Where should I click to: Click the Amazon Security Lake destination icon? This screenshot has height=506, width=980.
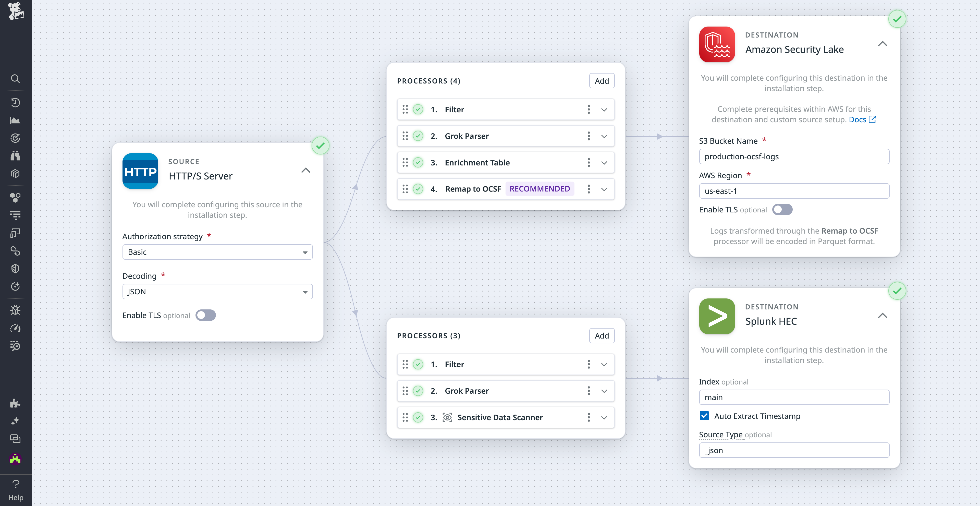[717, 44]
